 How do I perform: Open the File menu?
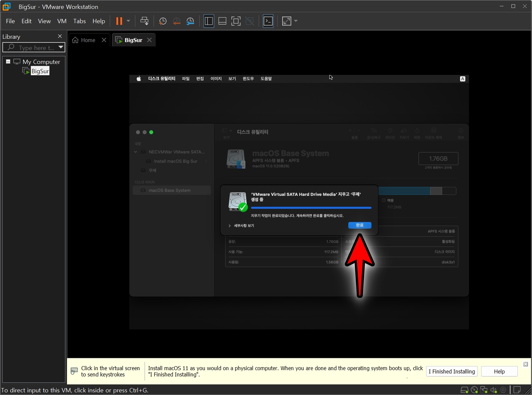pos(10,21)
